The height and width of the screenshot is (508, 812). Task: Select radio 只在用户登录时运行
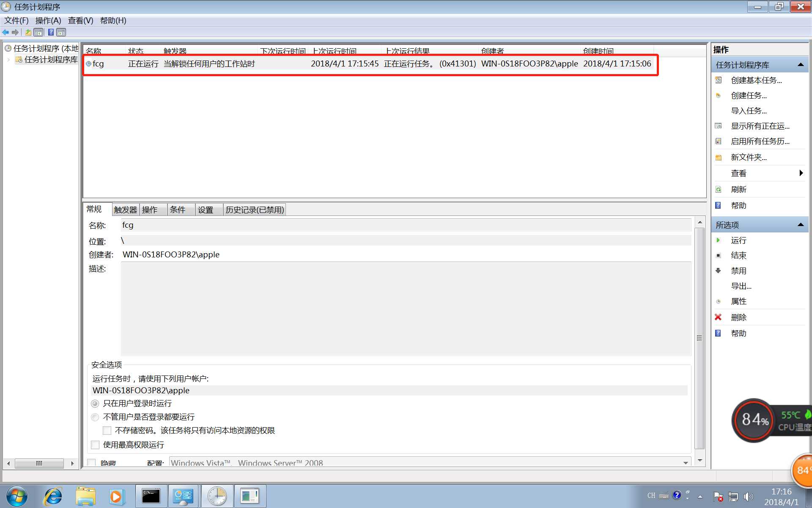pyautogui.click(x=95, y=403)
